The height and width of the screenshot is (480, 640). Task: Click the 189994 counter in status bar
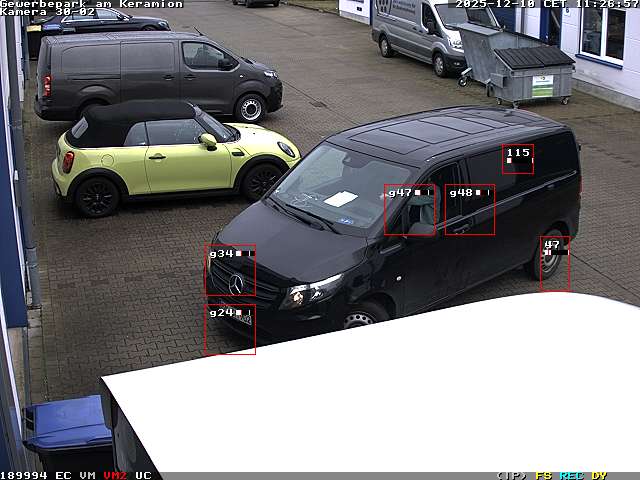tap(24, 475)
